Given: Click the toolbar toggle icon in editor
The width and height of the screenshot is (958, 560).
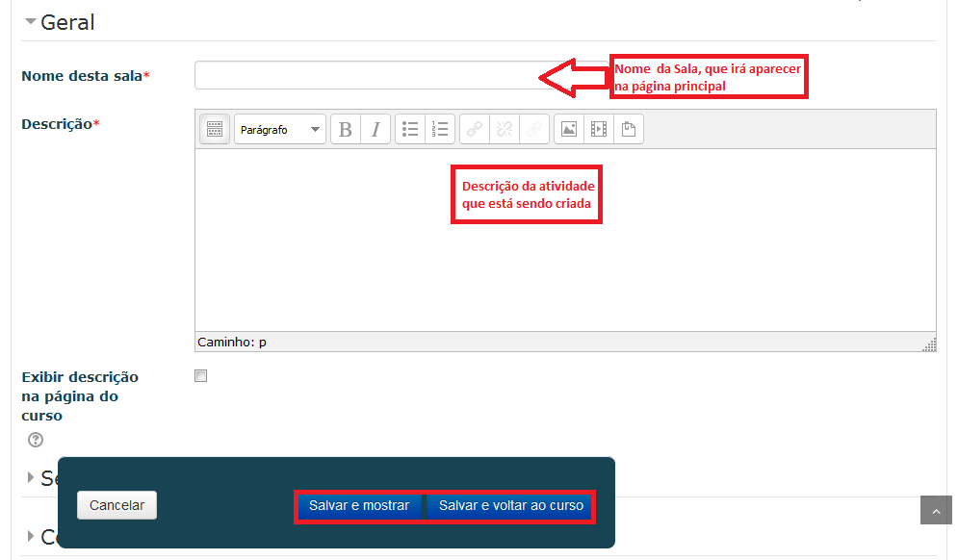Looking at the screenshot, I should tap(215, 130).
